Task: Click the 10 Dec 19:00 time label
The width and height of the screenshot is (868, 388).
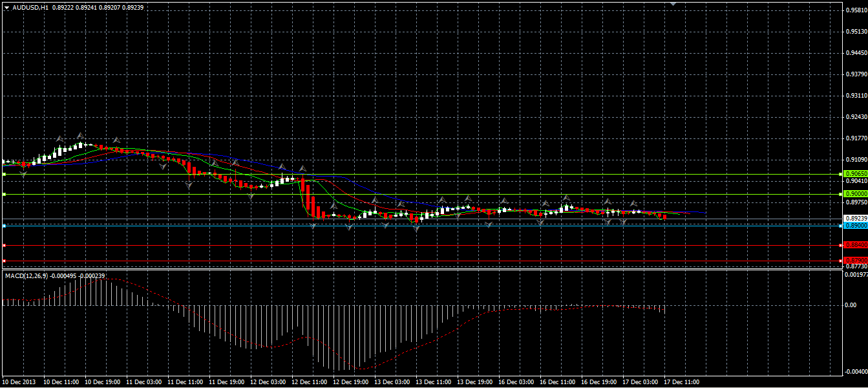Action: [103, 382]
